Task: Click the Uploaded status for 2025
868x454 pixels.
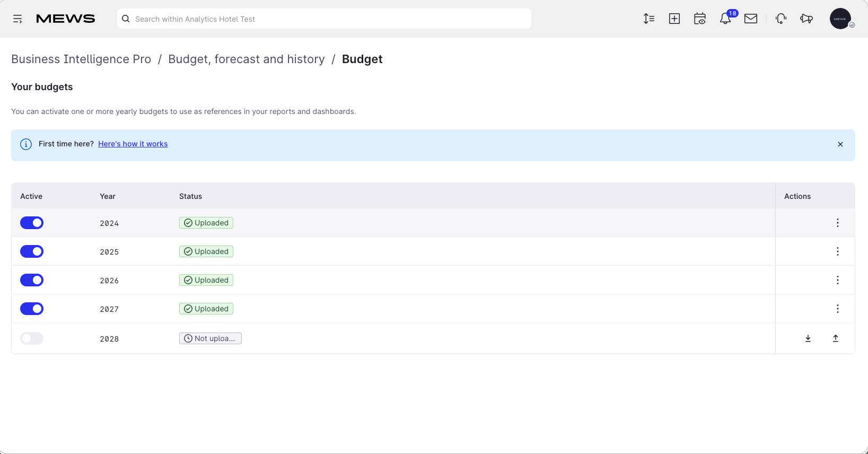Action: [x=206, y=251]
